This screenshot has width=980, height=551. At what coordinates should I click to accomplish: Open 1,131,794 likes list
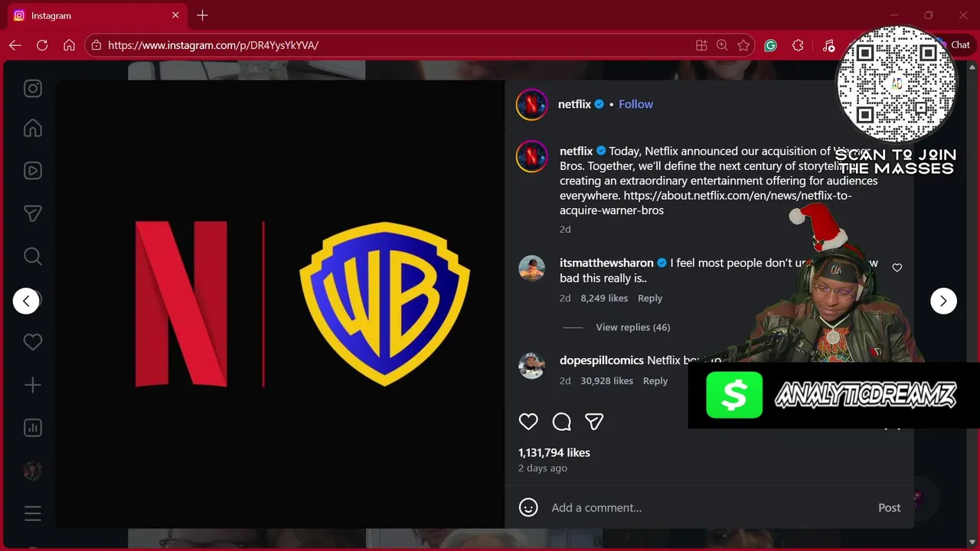pos(554,452)
